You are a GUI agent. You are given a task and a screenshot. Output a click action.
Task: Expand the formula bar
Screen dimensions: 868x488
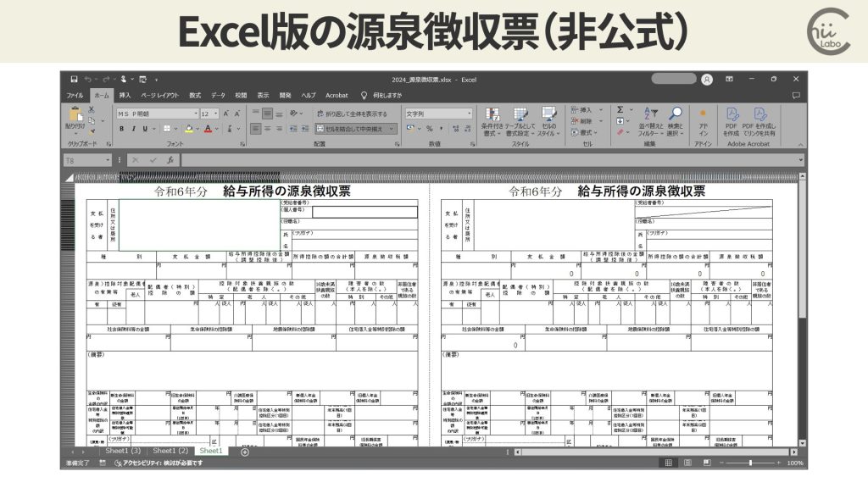(x=800, y=160)
